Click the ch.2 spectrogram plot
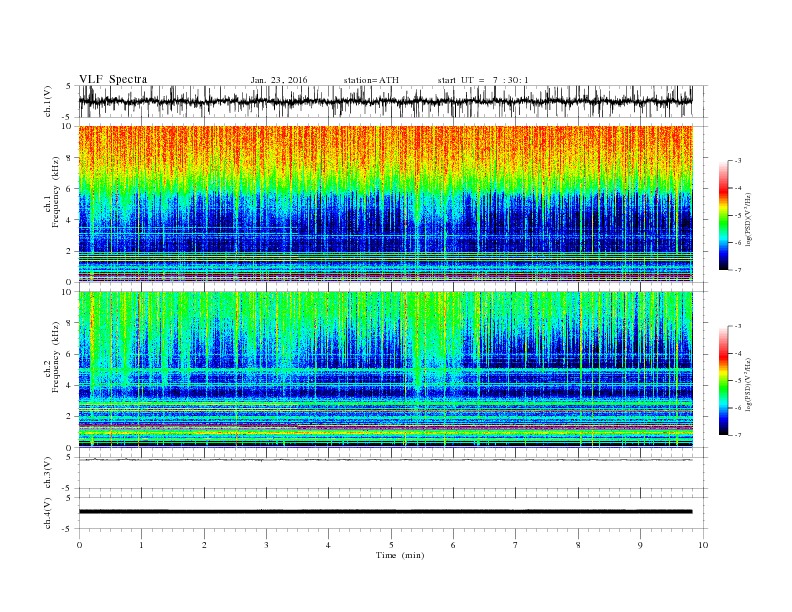 [386, 369]
